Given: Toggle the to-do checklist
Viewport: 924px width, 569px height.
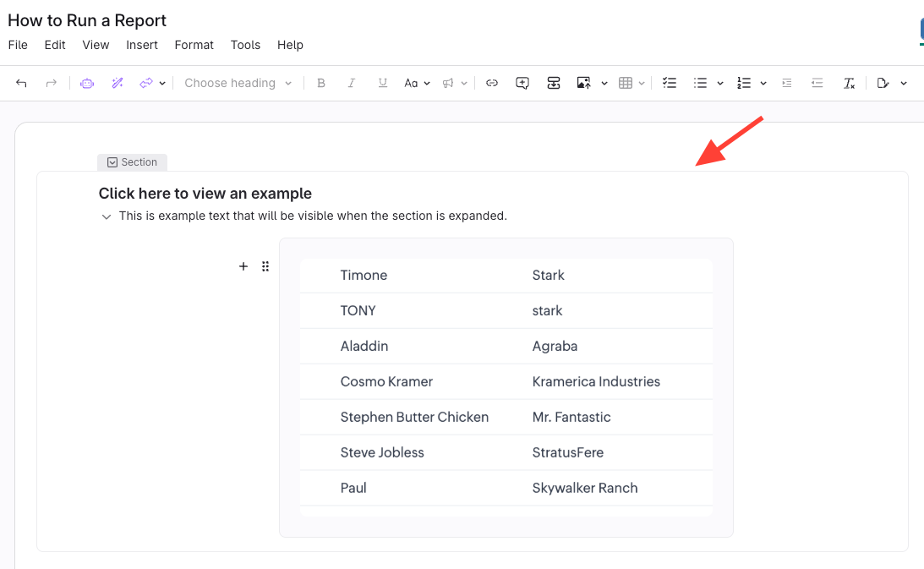Looking at the screenshot, I should [670, 83].
